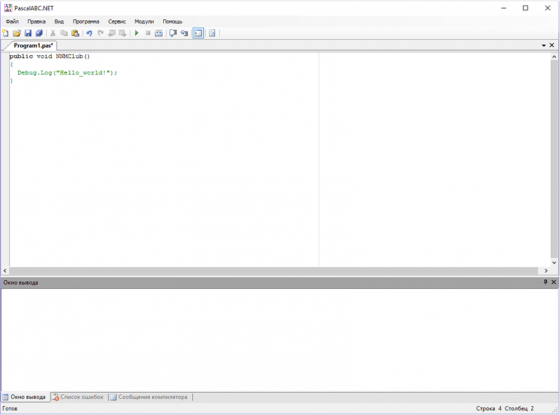The image size is (560, 415).
Task: Toggle the output window toolbar button
Action: click(x=198, y=33)
